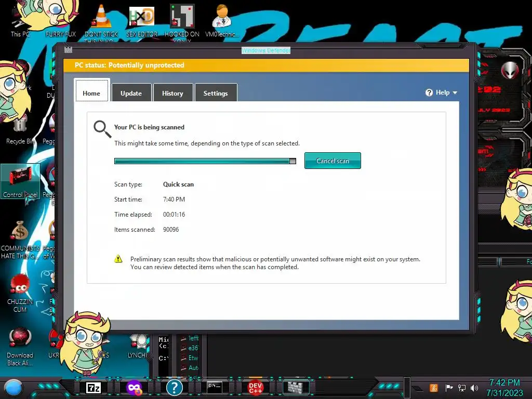
Task: Click the Windows Defender title text
Action: pyautogui.click(x=265, y=50)
